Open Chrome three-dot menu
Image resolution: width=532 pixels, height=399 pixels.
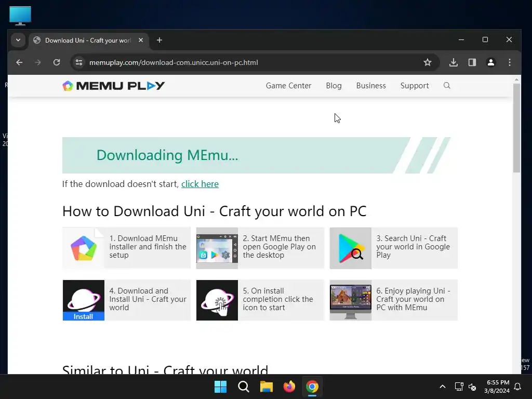pyautogui.click(x=510, y=62)
